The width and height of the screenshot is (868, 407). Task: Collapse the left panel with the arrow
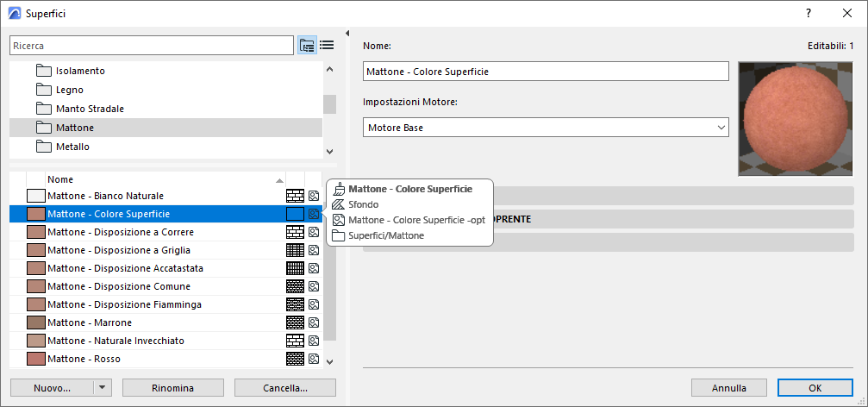347,34
